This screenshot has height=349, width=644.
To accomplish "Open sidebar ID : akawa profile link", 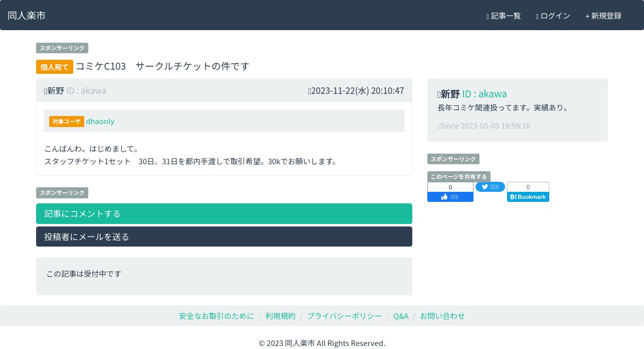I will click(484, 93).
